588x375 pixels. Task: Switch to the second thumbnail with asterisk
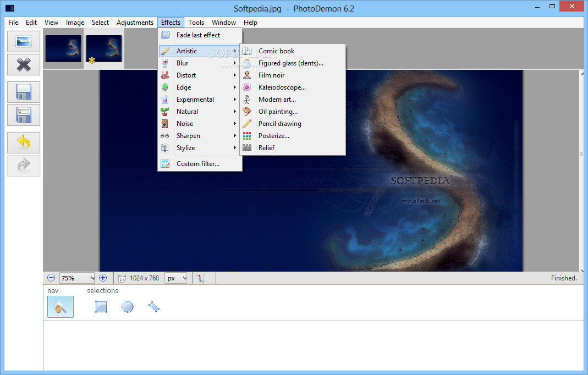click(104, 49)
